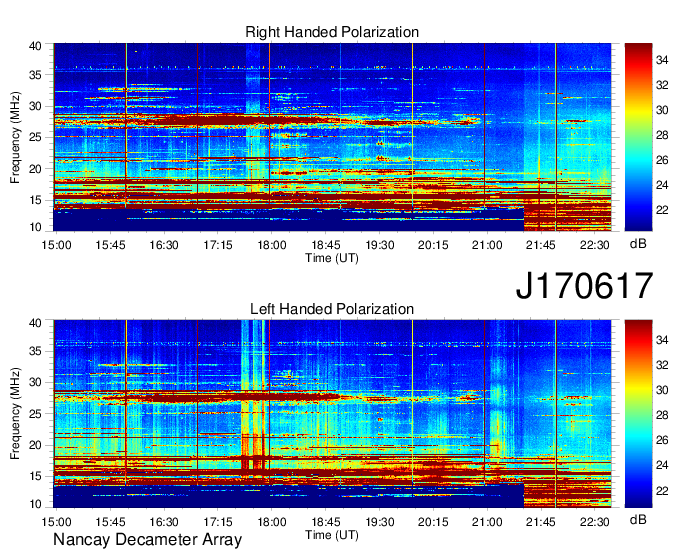Click the Right Handed Polarization colorbar scale
680x552 pixels.
(638, 137)
